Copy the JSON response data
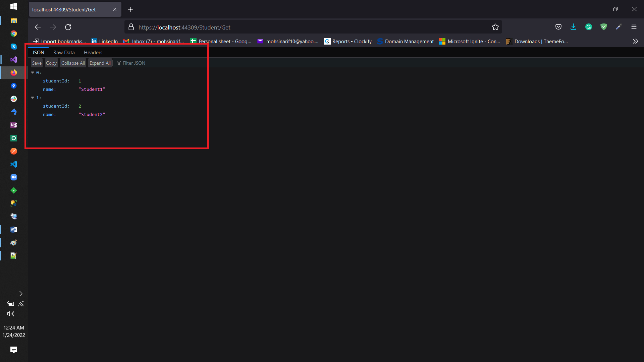This screenshot has width=644, height=362. [51, 63]
